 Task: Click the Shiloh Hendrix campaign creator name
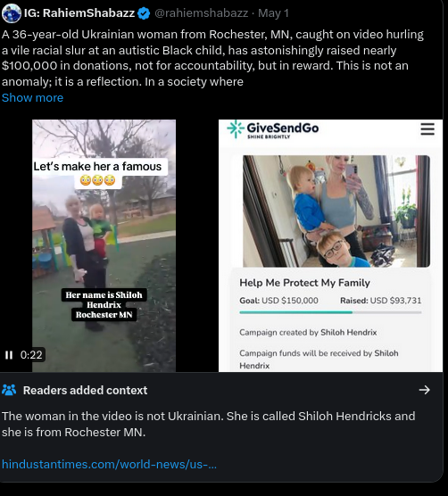[349, 333]
